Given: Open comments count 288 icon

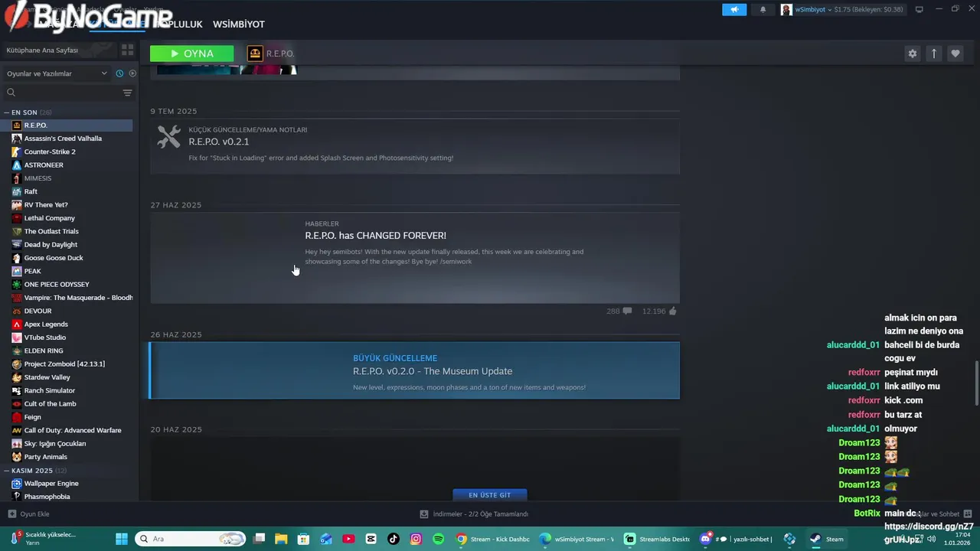Looking at the screenshot, I should point(619,311).
